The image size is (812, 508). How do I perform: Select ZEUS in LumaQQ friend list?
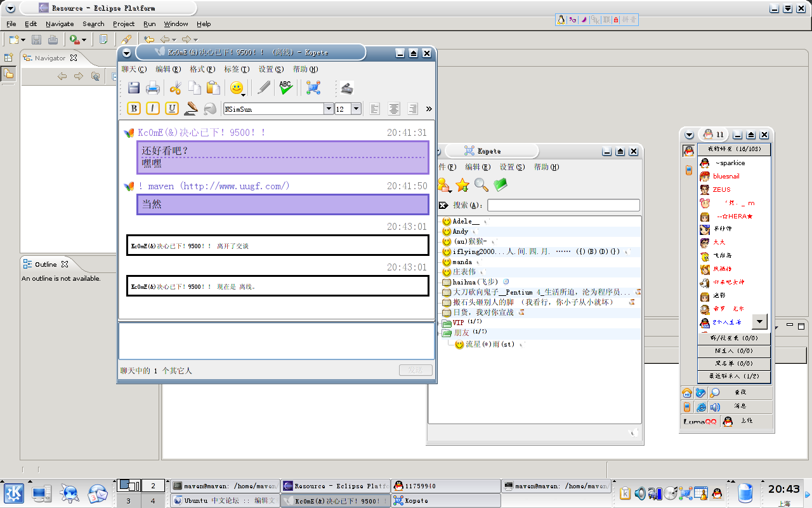tap(721, 189)
